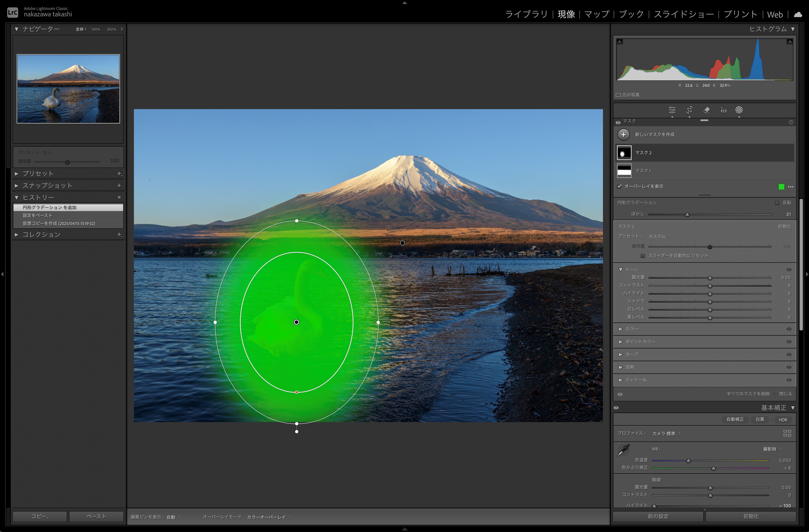Open the profile browser grid icon
Viewport: 809px width, 532px height.
click(x=787, y=433)
